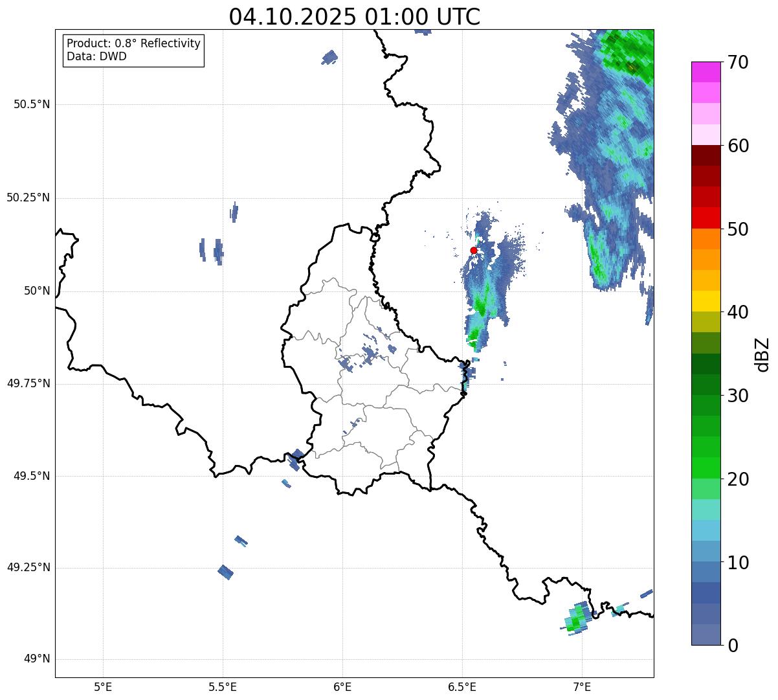The height and width of the screenshot is (700, 778).
Task: Click the 50.5°N latitude label
Action: pyautogui.click(x=32, y=104)
